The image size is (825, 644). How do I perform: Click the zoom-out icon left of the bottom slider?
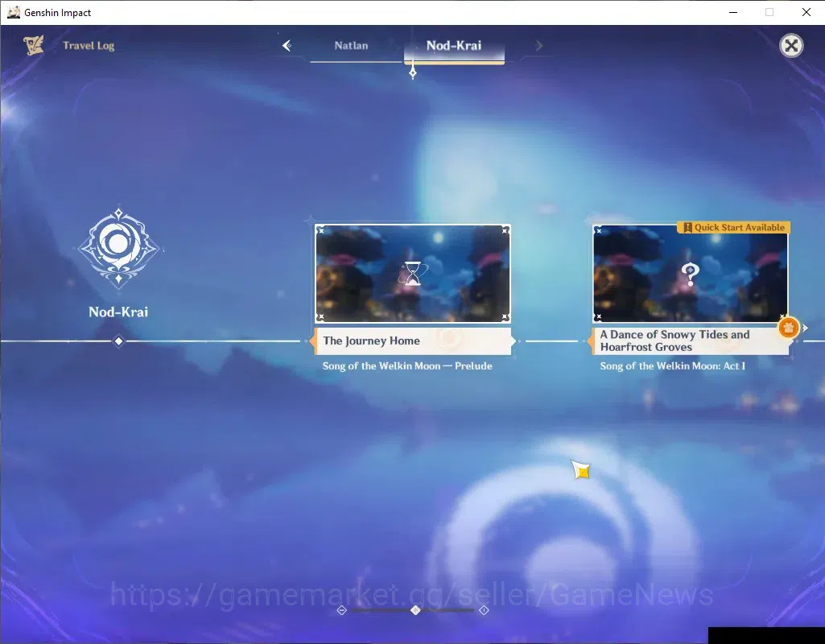341,610
